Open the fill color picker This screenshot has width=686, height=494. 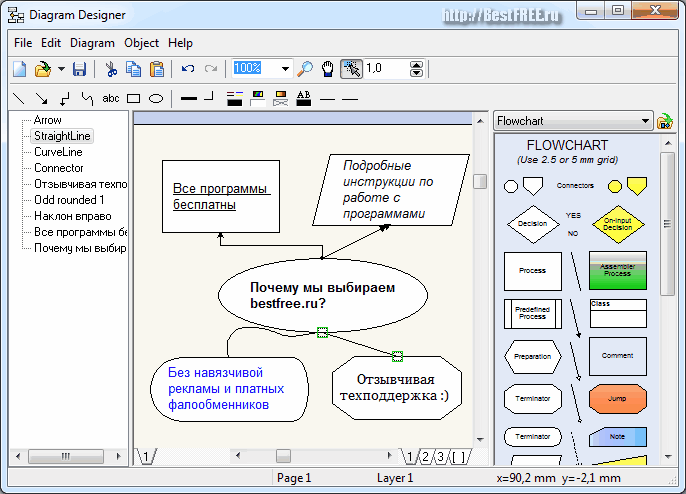[258, 98]
